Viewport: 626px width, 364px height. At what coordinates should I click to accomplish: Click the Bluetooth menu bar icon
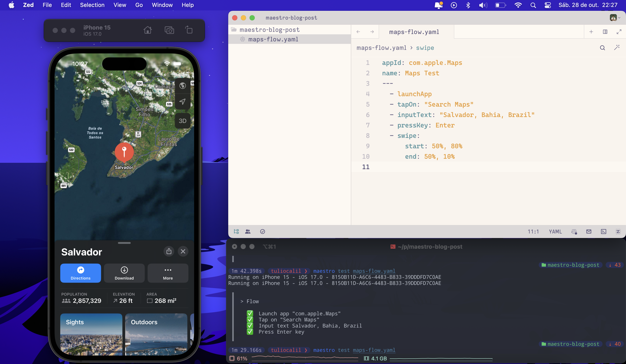468,5
